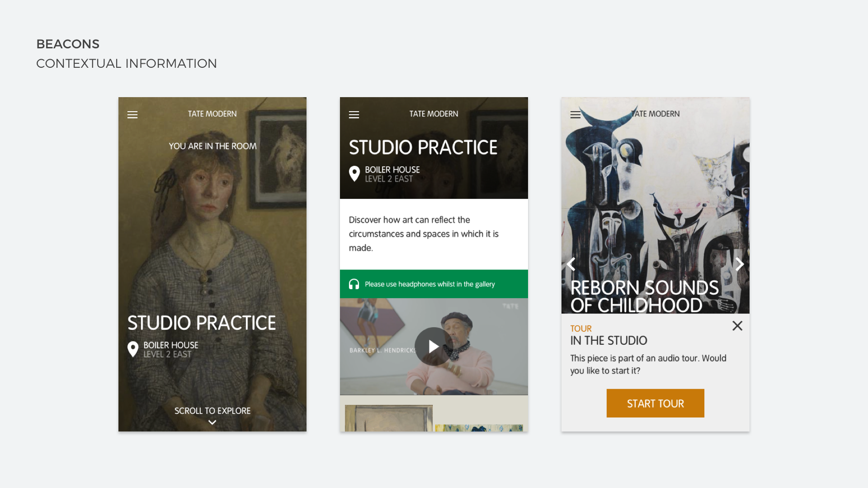Tap location pin beside Boiler House on first screen

(133, 349)
